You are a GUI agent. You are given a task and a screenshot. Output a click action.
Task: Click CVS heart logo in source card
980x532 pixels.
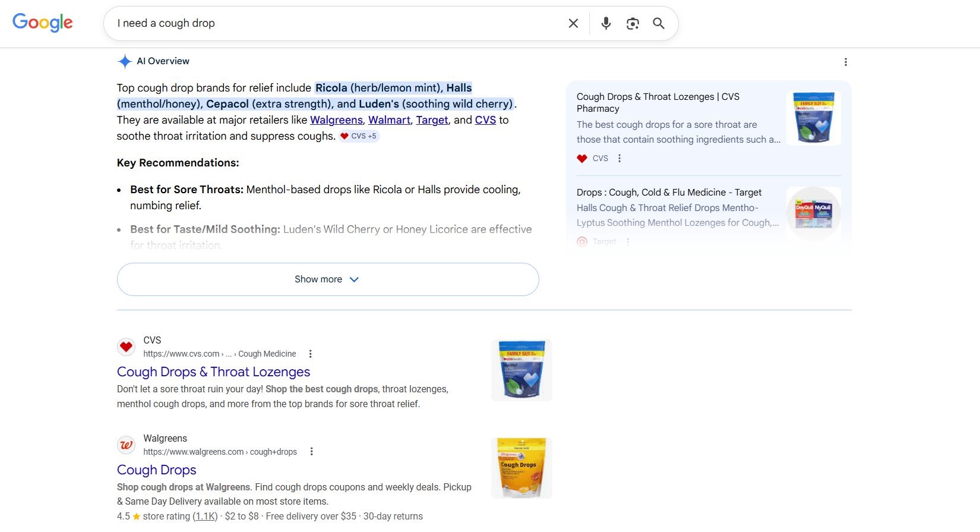tap(582, 159)
